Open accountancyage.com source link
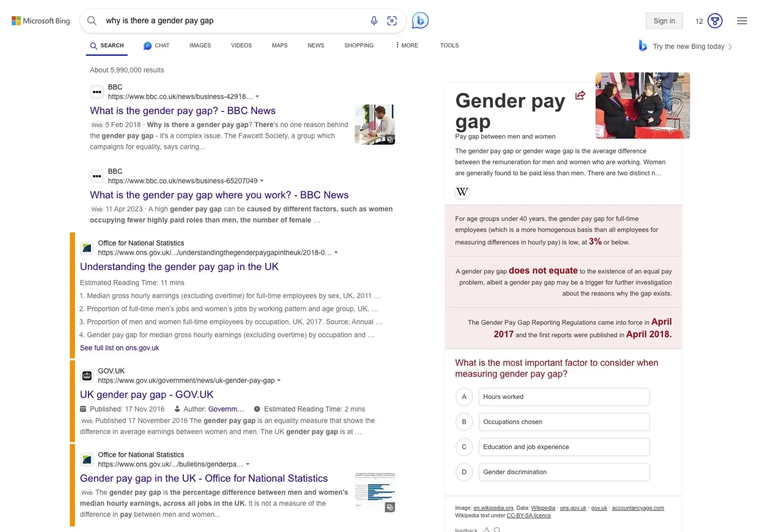This screenshot has width=763, height=532. (638, 508)
